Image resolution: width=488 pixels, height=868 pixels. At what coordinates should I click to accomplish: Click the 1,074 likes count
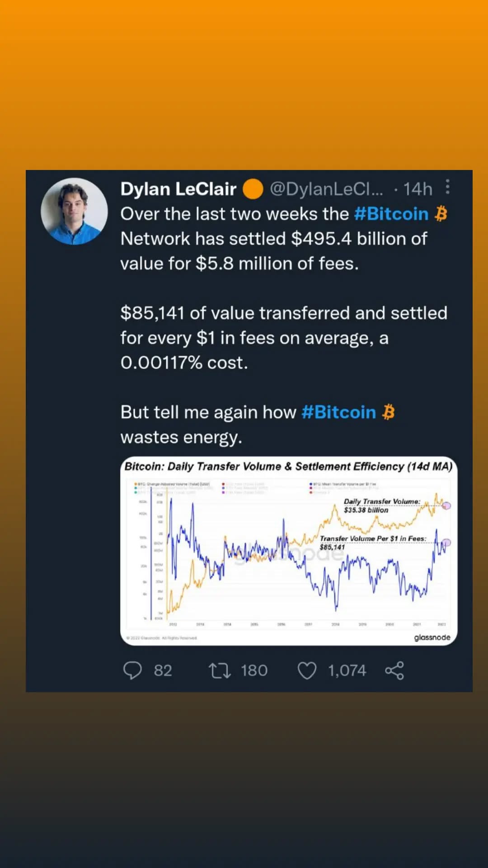347,670
